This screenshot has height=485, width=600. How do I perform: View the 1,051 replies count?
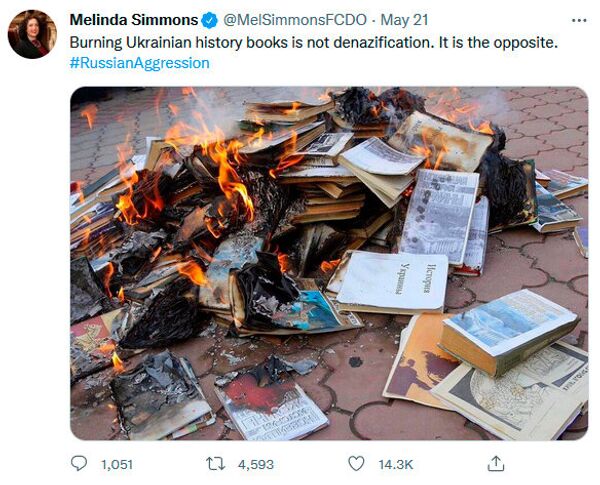click(x=117, y=464)
